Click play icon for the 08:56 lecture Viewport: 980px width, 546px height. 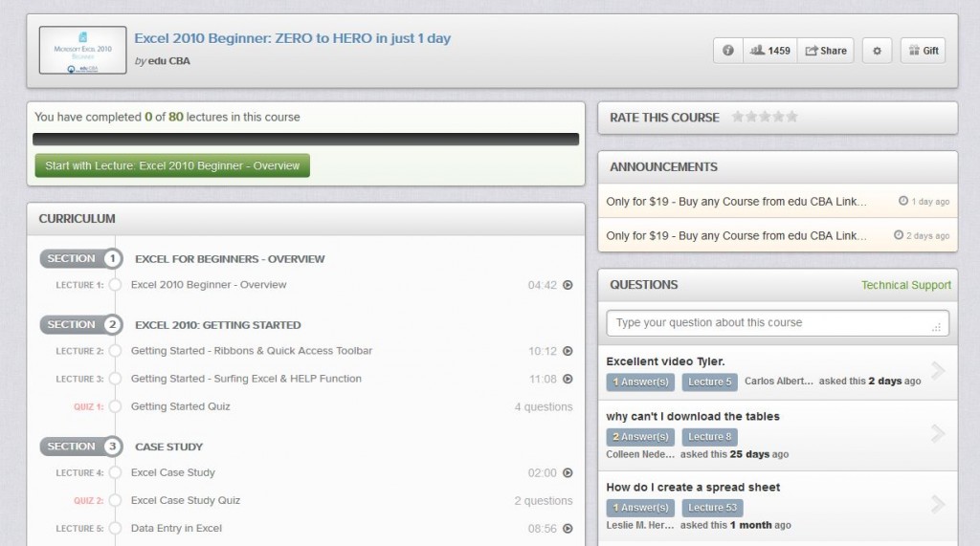coord(568,529)
